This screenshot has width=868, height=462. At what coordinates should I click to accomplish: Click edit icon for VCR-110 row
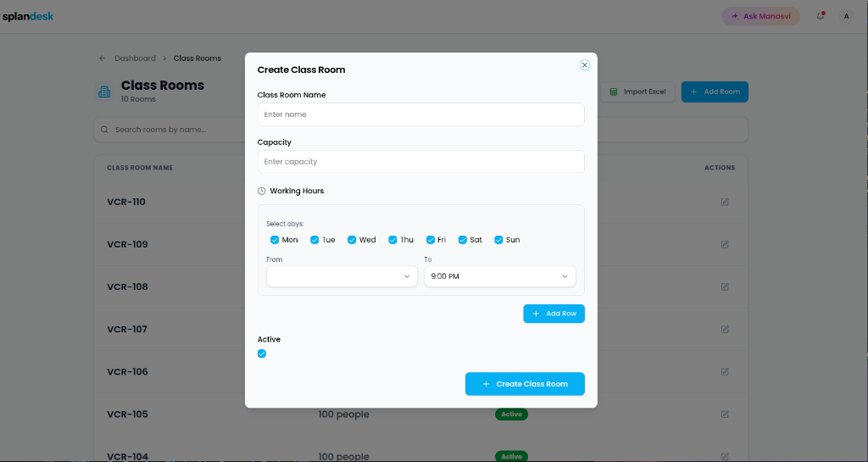725,202
